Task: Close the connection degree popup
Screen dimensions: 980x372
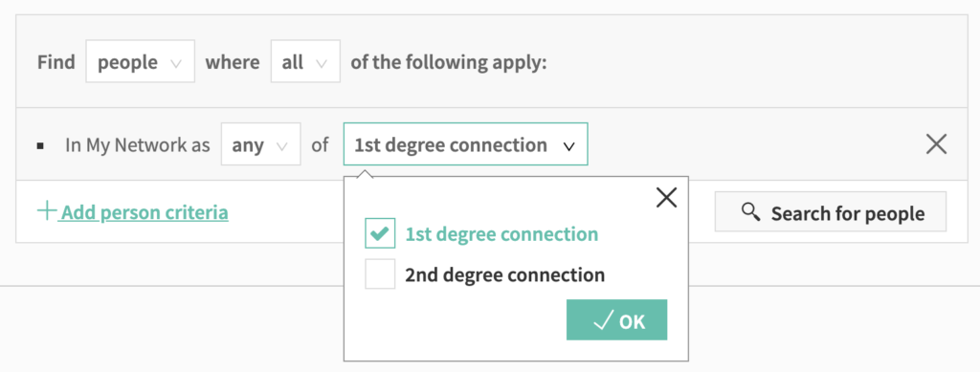Action: pyautogui.click(x=667, y=198)
